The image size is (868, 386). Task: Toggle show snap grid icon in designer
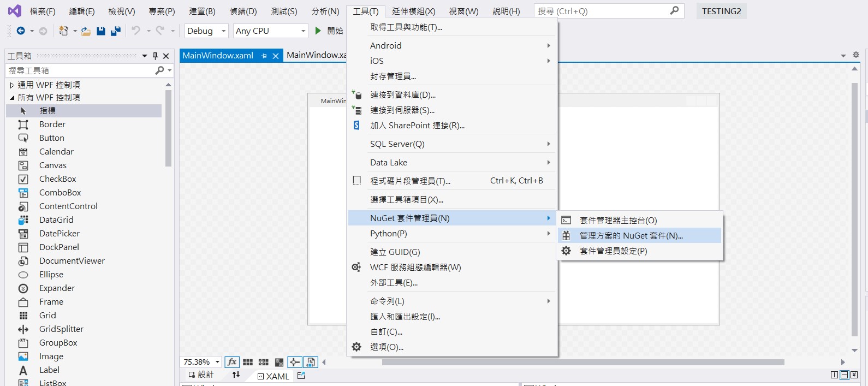pyautogui.click(x=248, y=362)
